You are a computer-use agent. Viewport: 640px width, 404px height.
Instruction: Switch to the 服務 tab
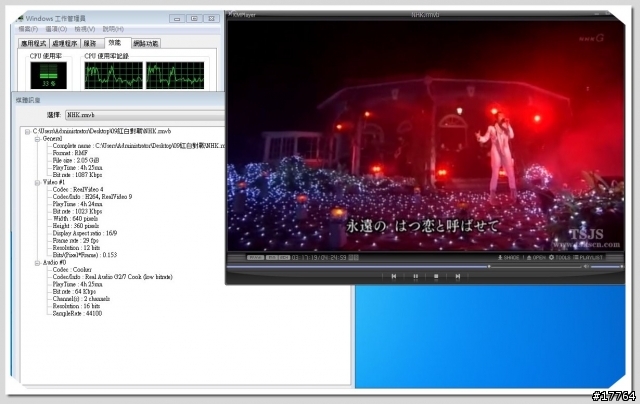(91, 43)
